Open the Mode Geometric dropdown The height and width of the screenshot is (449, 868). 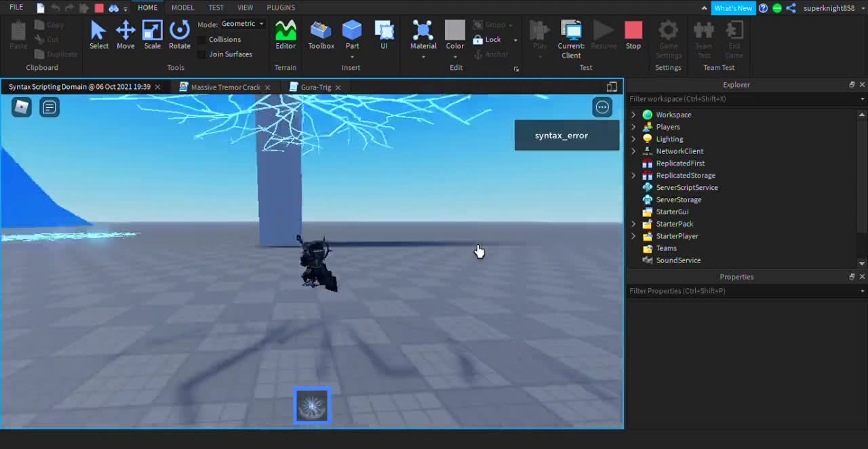tap(242, 24)
